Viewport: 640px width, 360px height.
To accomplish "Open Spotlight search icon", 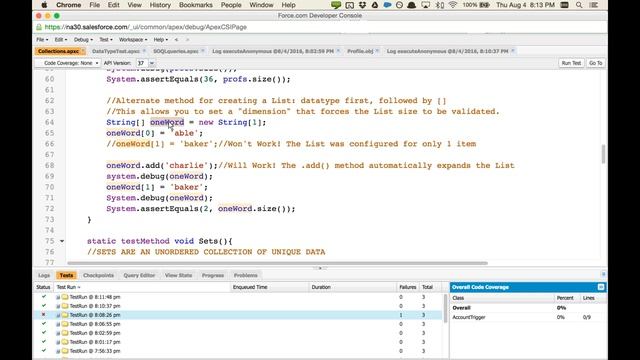I will coord(579,5).
